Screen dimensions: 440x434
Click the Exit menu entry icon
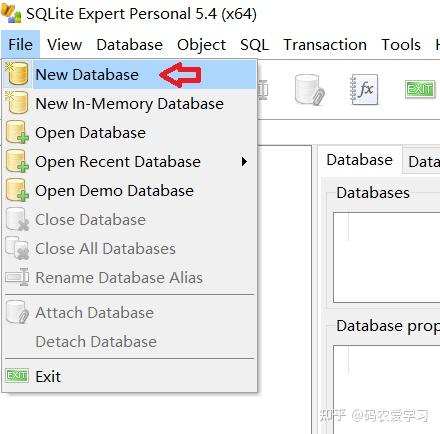[17, 376]
